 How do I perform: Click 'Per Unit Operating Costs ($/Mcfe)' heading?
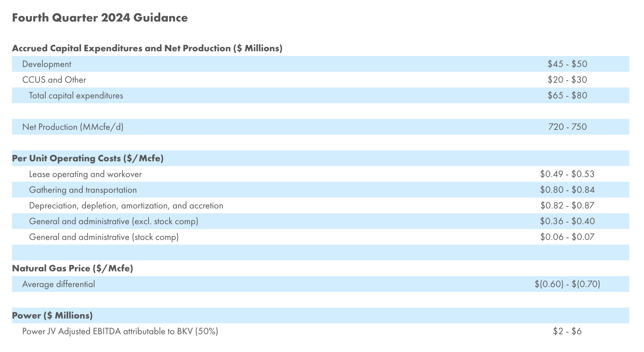click(88, 159)
